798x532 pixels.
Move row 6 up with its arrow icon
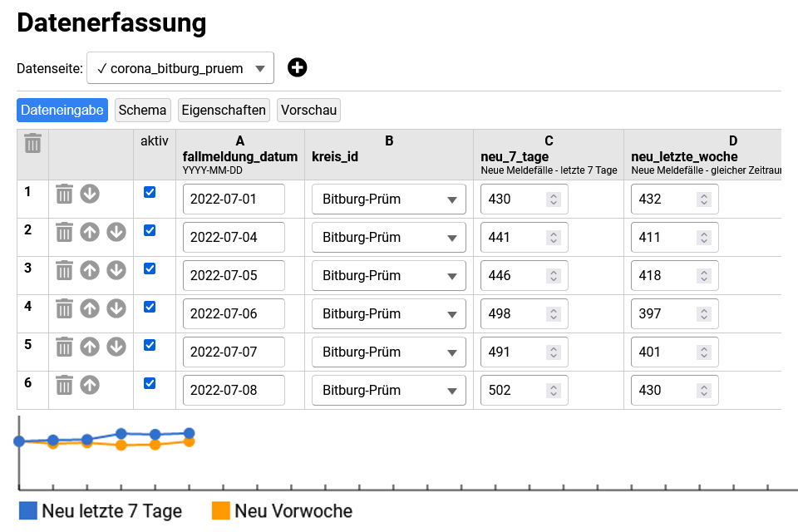[x=90, y=385]
